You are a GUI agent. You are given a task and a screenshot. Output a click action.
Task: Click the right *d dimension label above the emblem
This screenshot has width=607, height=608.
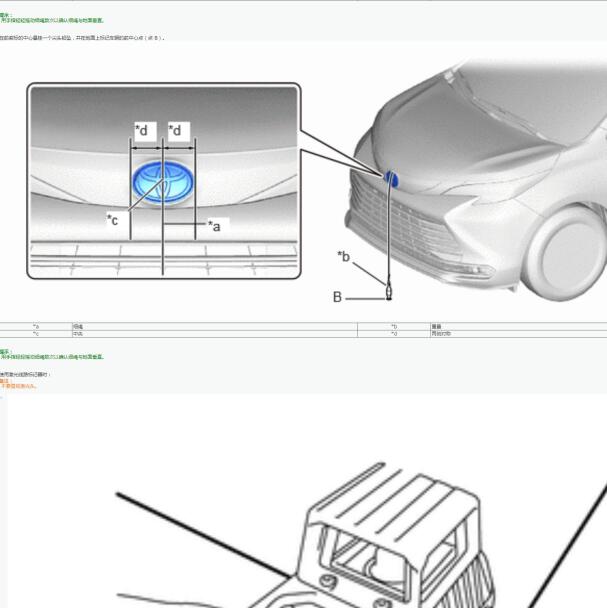175,130
